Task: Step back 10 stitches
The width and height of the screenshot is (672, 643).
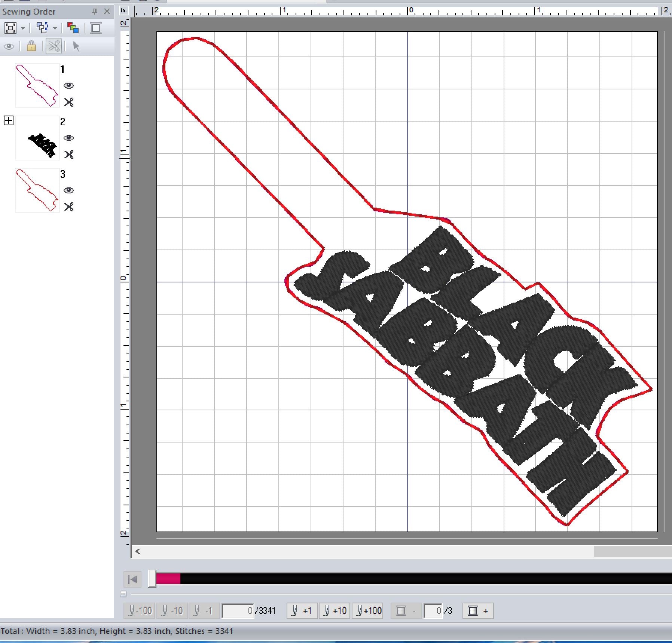Action: (x=172, y=611)
